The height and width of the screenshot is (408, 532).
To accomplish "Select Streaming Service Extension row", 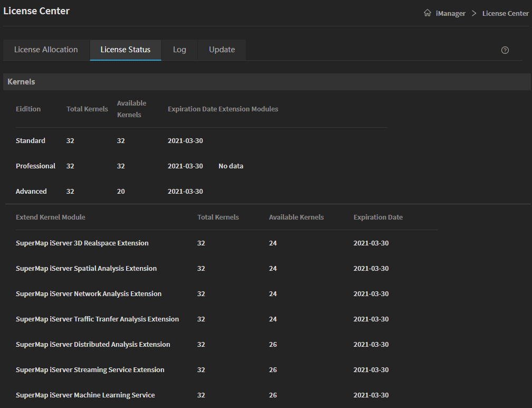I will [x=90, y=370].
